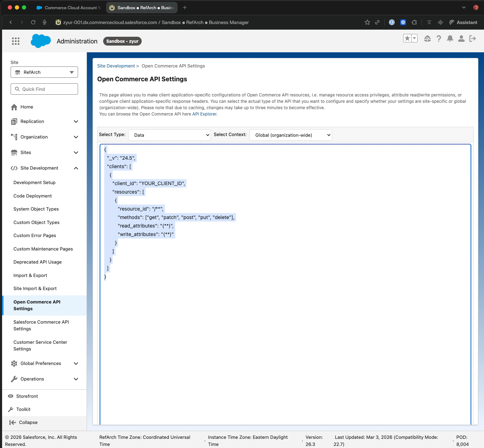Viewport: 484px width, 448px height.
Task: Open a new browser tab
Action: pyautogui.click(x=184, y=7)
